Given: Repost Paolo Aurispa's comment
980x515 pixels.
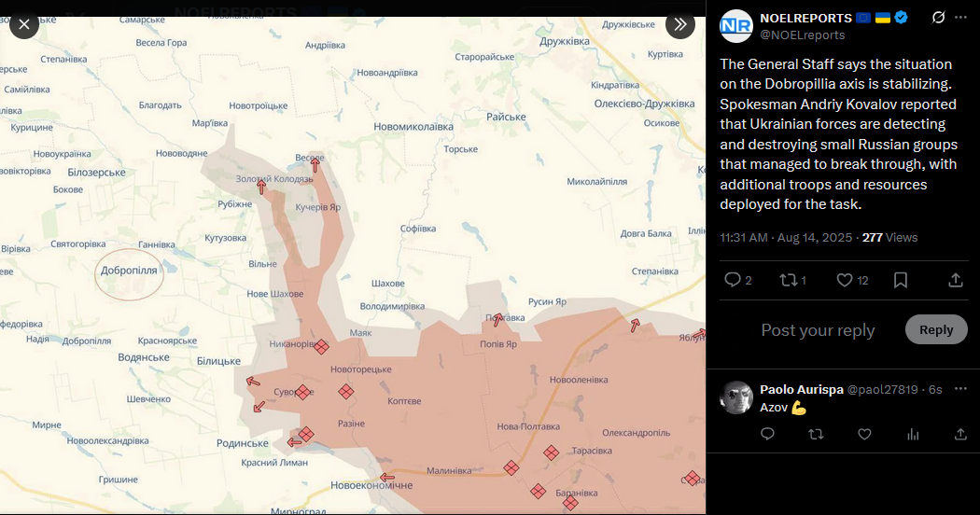Looking at the screenshot, I should coord(816,434).
